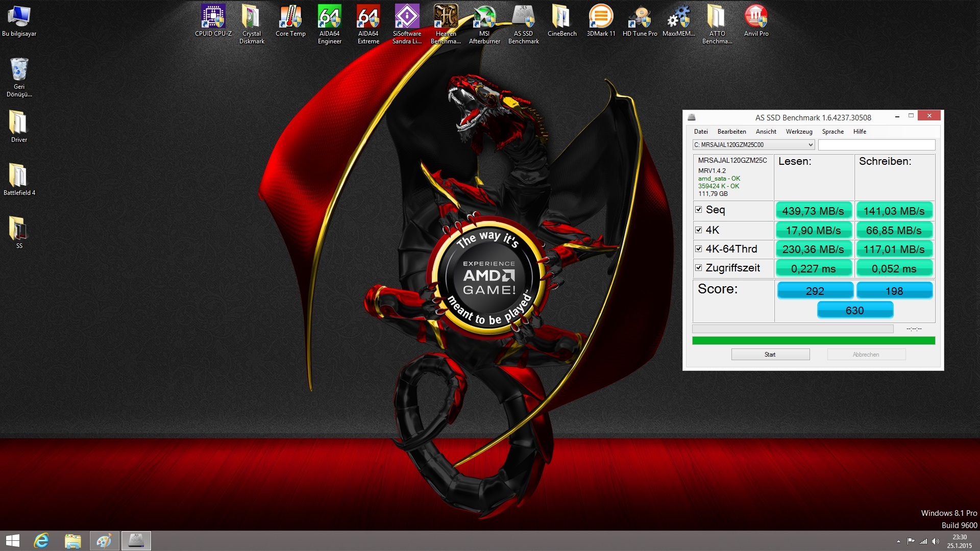The image size is (980, 551).
Task: Click 4K write result 66,85 MB/s
Action: click(x=894, y=230)
